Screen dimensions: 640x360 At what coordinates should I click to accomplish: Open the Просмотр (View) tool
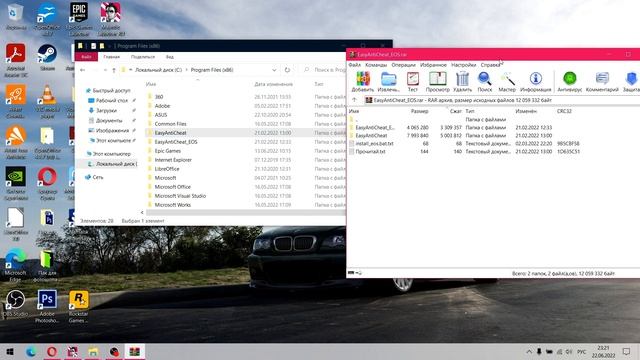pyautogui.click(x=437, y=81)
